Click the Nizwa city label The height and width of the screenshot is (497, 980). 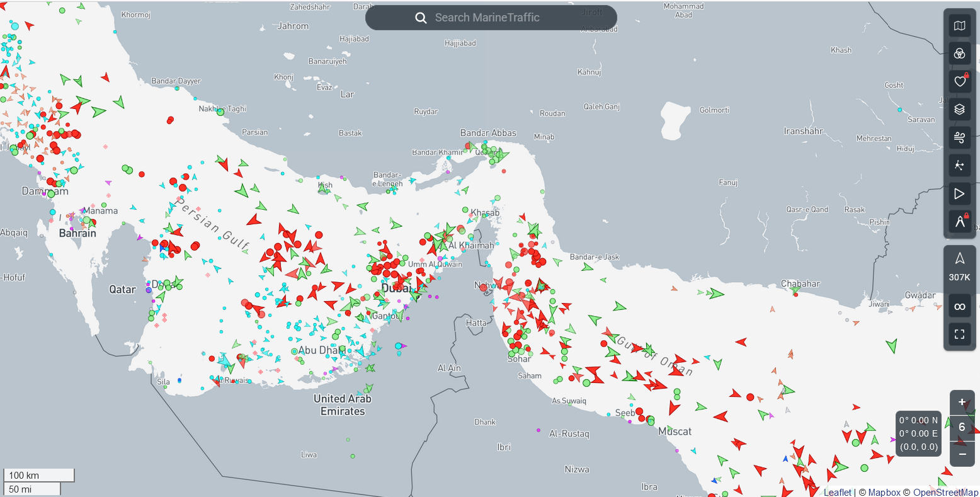577,469
